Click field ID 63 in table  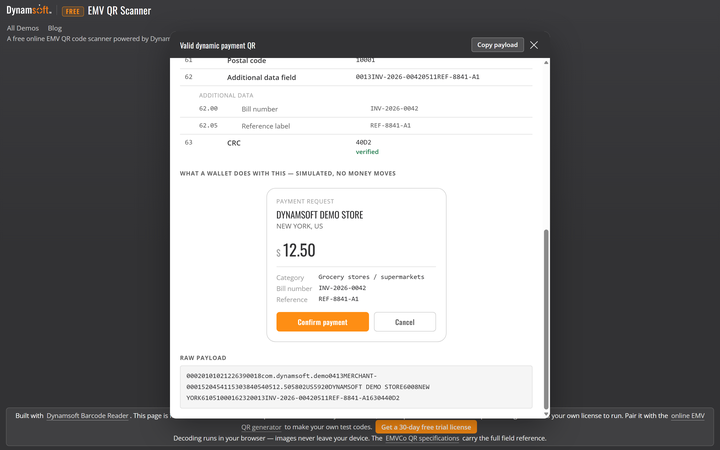[188, 142]
